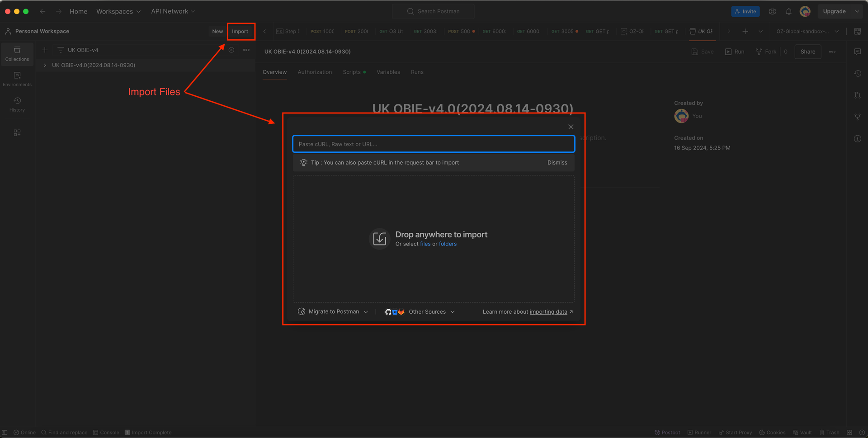Open the collections panel more options menu
Viewport: 868px width, 438px height.
click(246, 50)
